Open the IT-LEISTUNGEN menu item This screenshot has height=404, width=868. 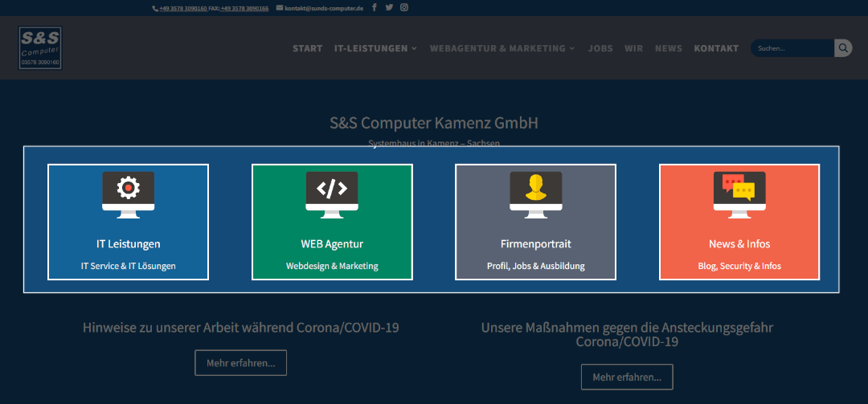pyautogui.click(x=371, y=49)
